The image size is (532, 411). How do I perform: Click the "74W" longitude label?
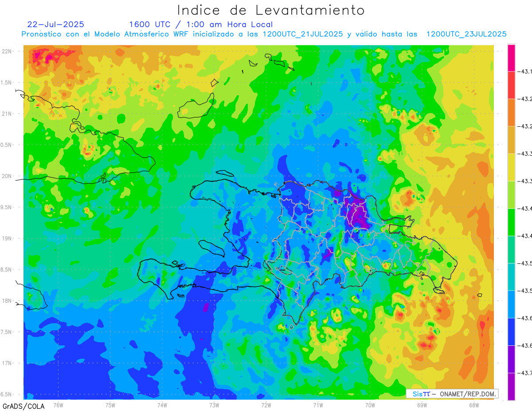click(x=162, y=404)
